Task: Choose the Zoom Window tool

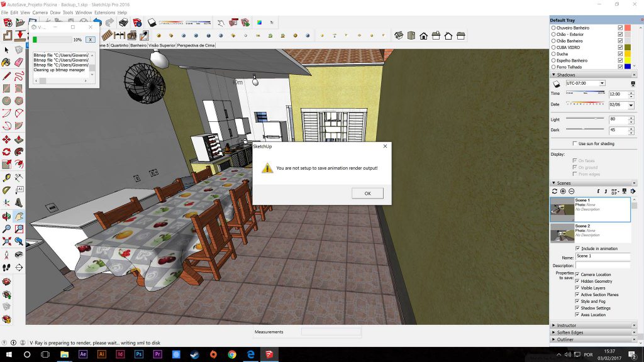Action: 19,229
